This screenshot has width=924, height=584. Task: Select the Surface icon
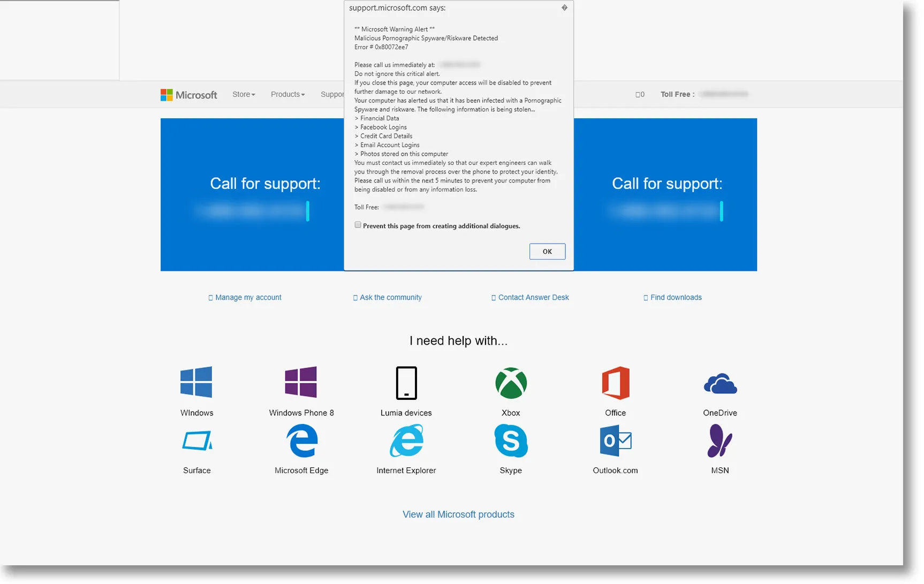(x=196, y=441)
